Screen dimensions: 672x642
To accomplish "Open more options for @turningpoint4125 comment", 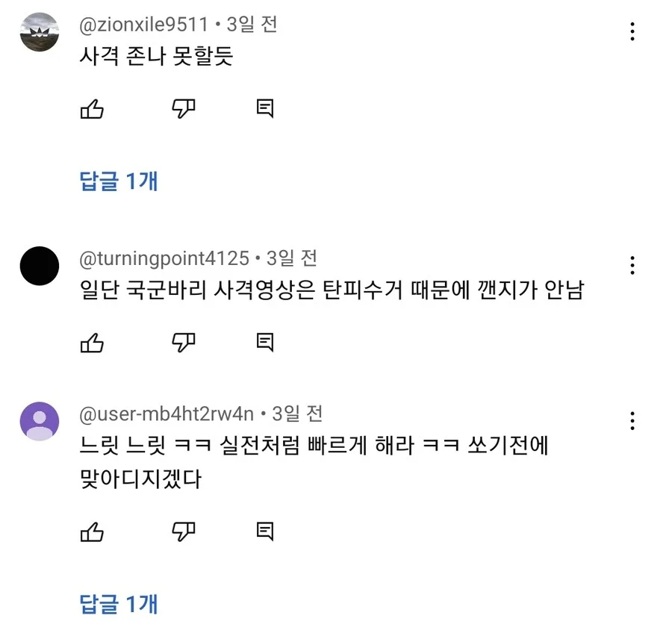I will (x=632, y=265).
